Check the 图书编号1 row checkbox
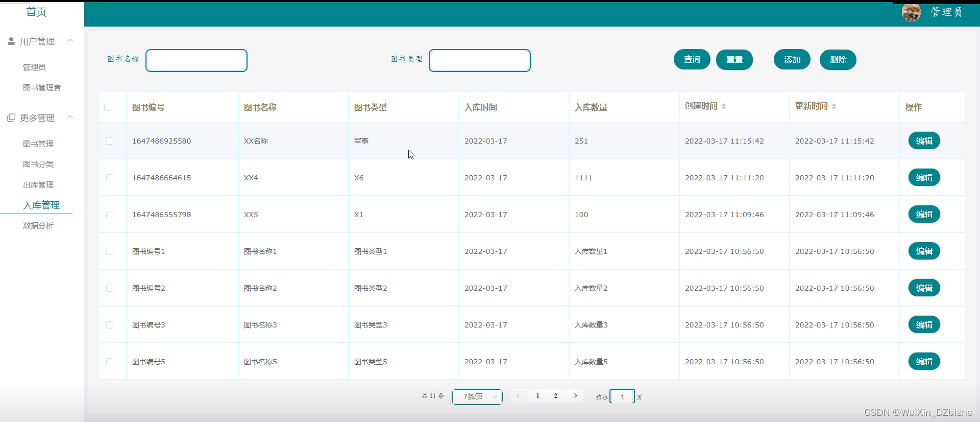Viewport: 980px width, 422px height. click(x=110, y=251)
